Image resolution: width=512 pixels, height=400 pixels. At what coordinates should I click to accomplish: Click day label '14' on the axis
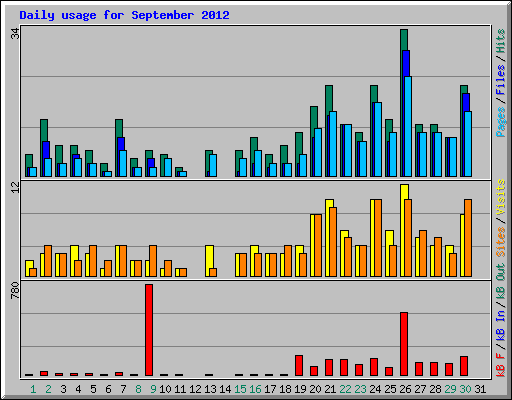click(x=225, y=389)
